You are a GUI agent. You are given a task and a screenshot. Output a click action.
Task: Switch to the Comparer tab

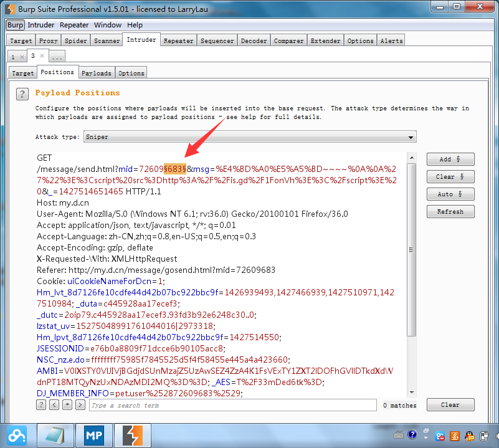point(288,41)
